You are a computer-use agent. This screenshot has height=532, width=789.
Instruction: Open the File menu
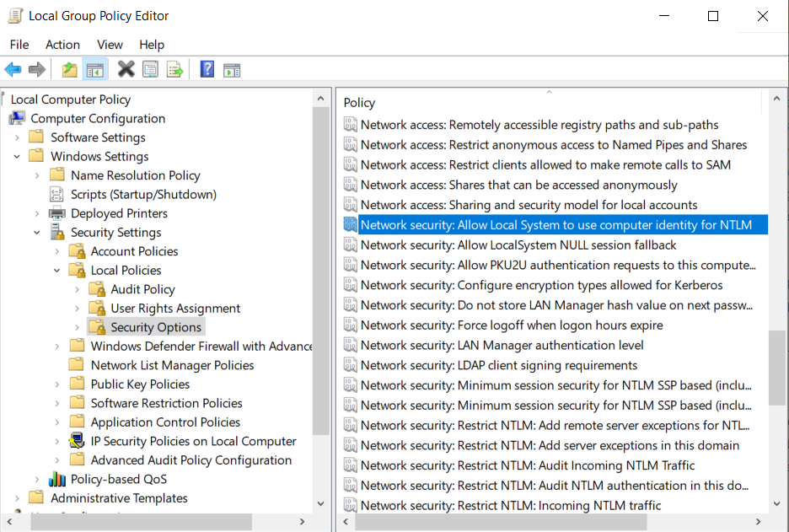click(x=19, y=44)
